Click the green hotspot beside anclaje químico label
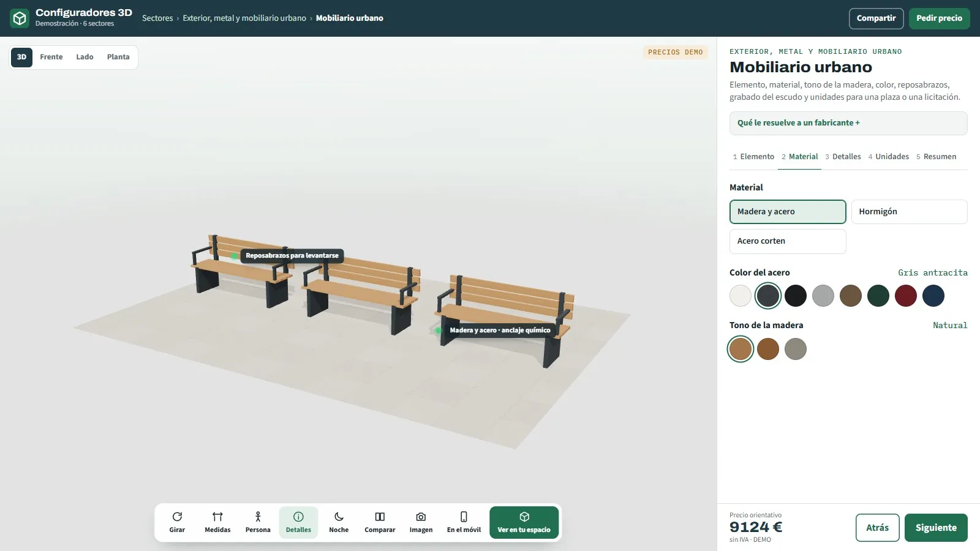Image resolution: width=980 pixels, height=551 pixels. coord(439,331)
